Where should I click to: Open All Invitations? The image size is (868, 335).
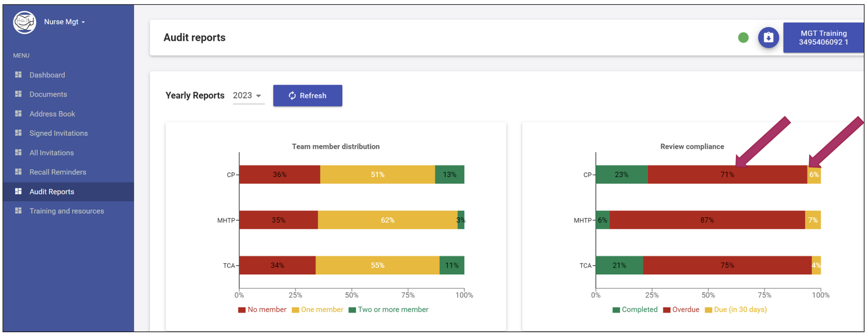coord(51,153)
